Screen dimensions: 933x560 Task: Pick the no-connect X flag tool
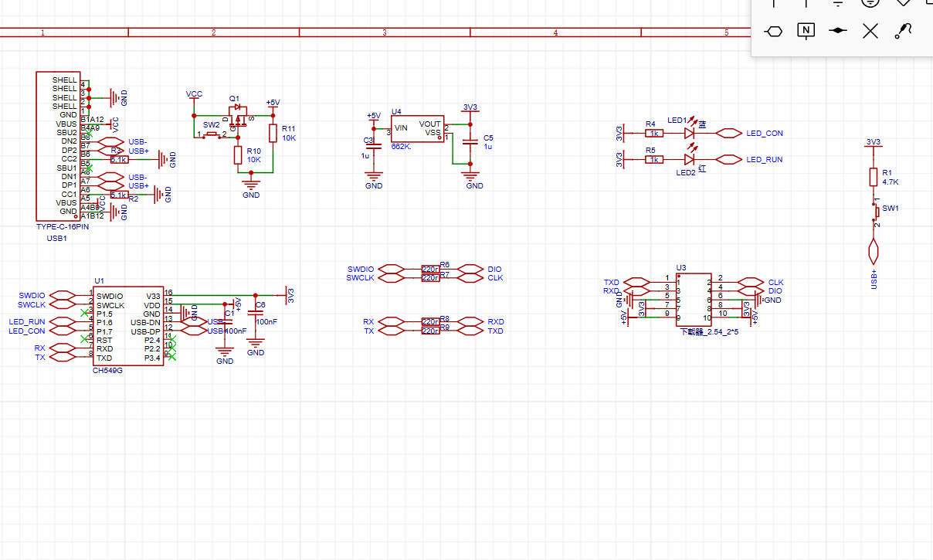tap(870, 31)
